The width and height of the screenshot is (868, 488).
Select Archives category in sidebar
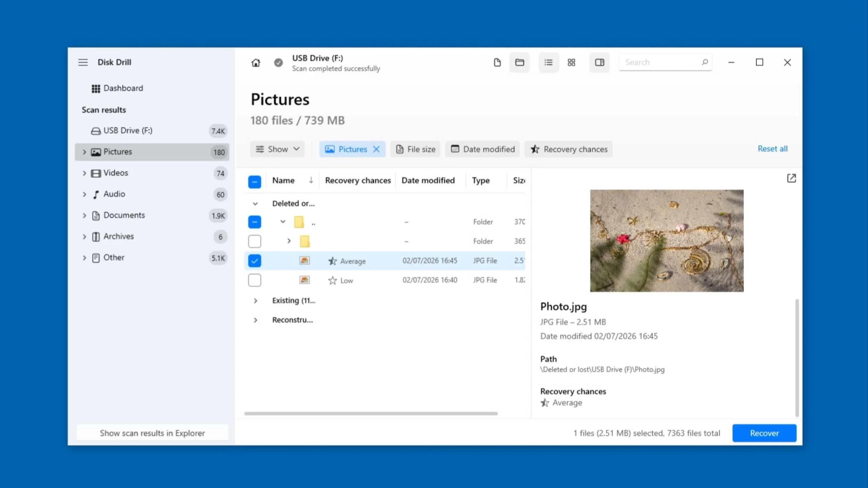(152, 237)
